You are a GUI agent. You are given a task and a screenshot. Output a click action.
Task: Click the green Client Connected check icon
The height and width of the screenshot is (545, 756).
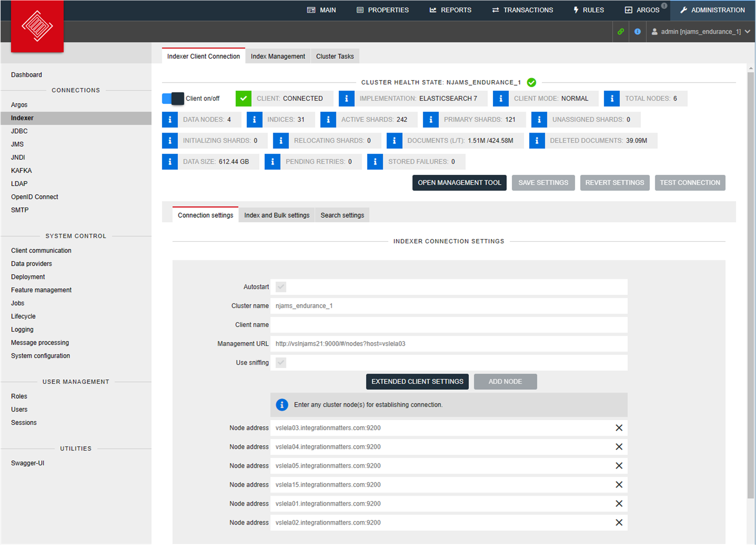243,98
